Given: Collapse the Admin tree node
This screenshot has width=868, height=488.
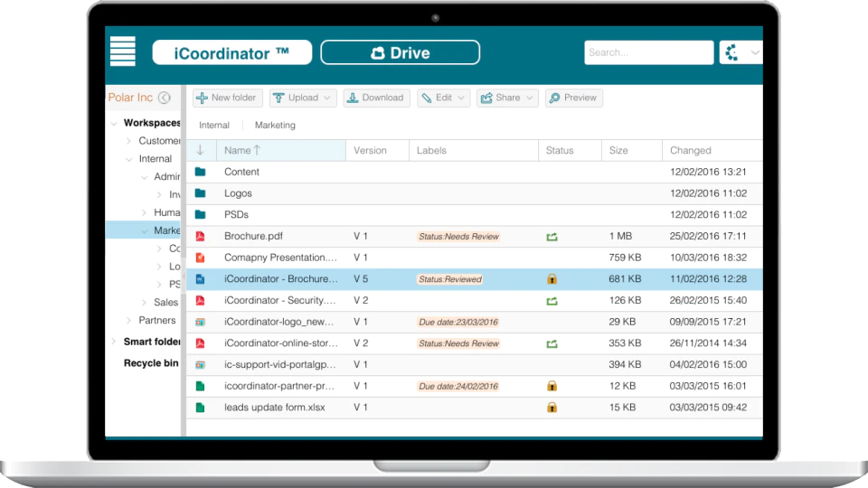Looking at the screenshot, I should pyautogui.click(x=144, y=176).
